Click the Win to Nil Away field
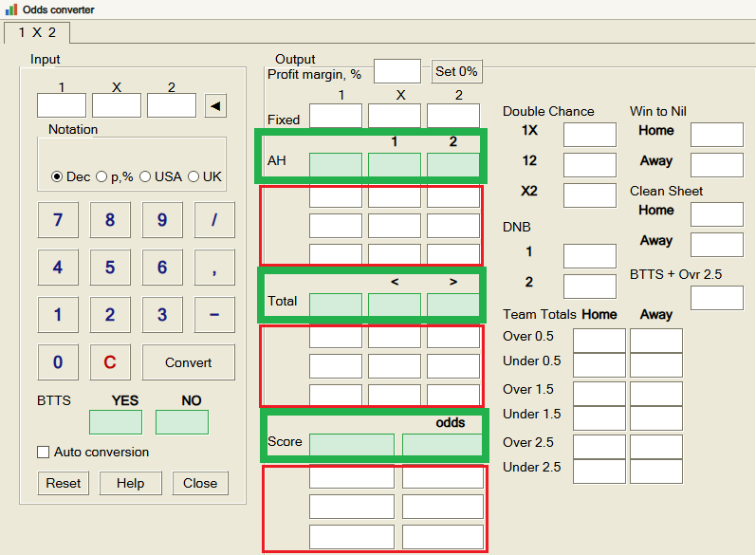Screen dimensions: 756x555 click(x=717, y=165)
